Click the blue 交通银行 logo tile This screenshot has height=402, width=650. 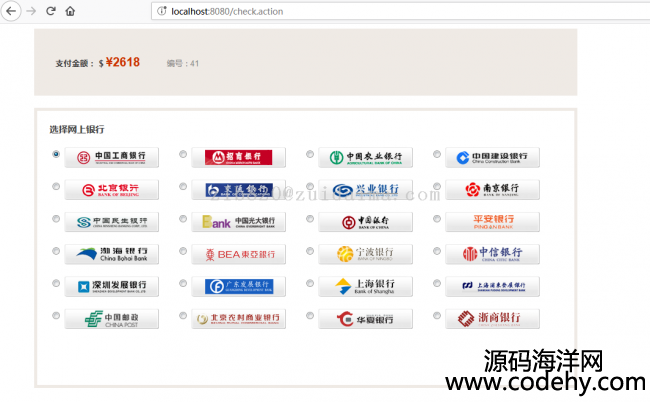[238, 190]
